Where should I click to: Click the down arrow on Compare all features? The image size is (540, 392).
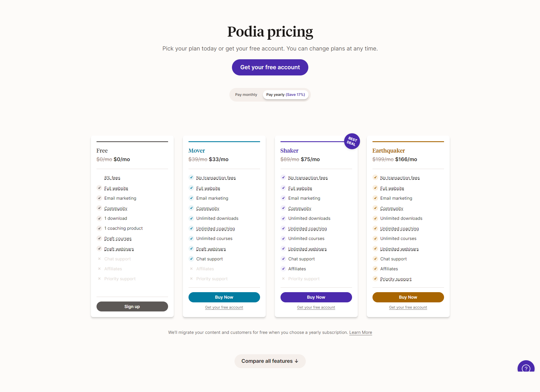pyautogui.click(x=297, y=361)
